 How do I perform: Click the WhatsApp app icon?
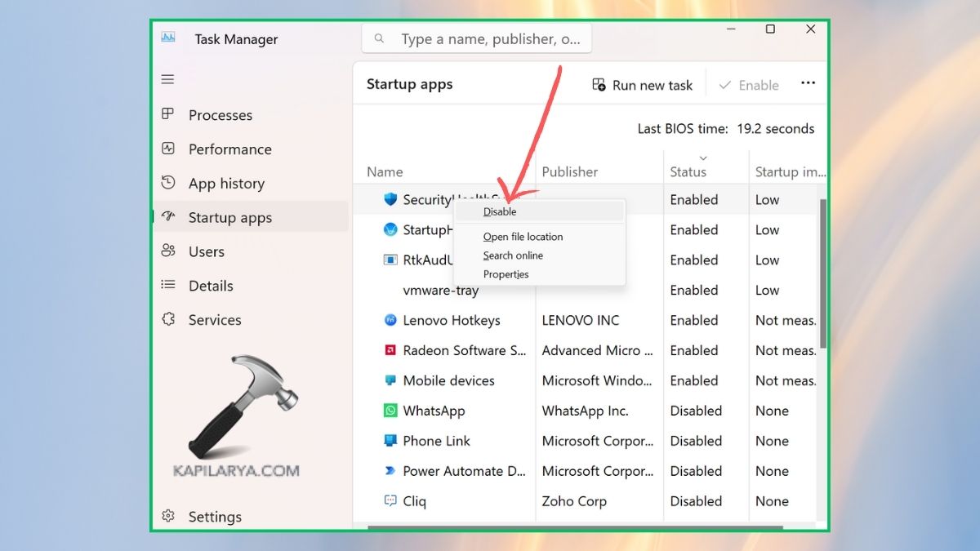pos(390,411)
